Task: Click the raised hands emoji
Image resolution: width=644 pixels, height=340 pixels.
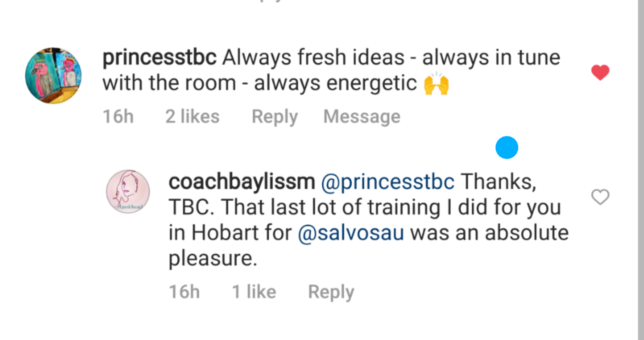Action: click(x=436, y=84)
